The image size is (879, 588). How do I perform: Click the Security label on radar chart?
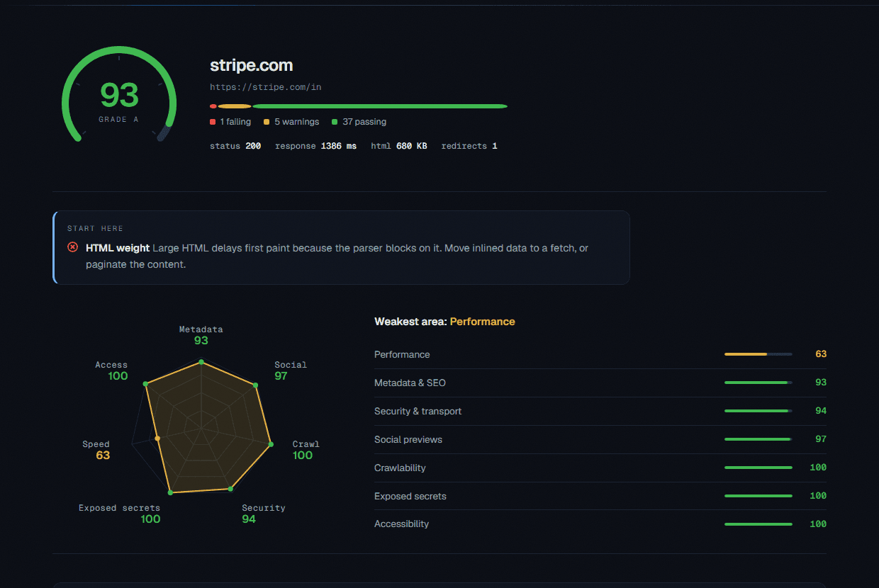pyautogui.click(x=264, y=508)
